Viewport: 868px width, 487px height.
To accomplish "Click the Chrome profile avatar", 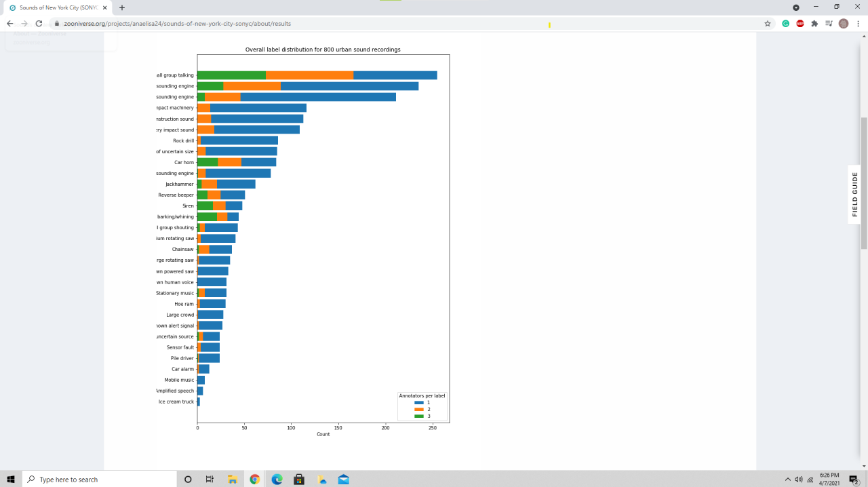I will pos(844,23).
